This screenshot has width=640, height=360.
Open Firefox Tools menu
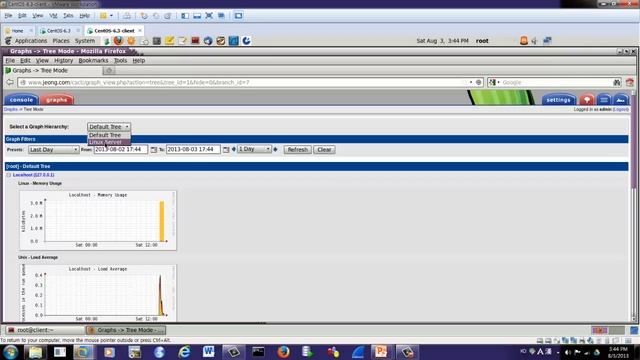(x=120, y=60)
